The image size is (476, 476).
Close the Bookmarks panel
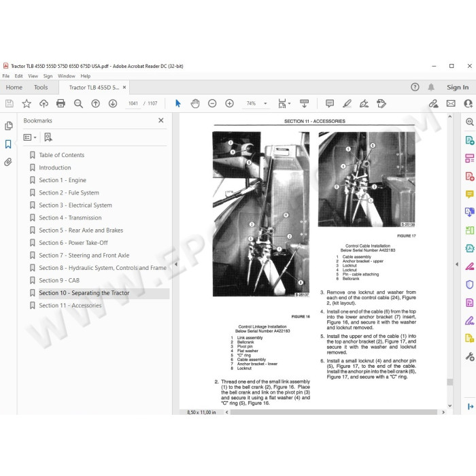(161, 120)
